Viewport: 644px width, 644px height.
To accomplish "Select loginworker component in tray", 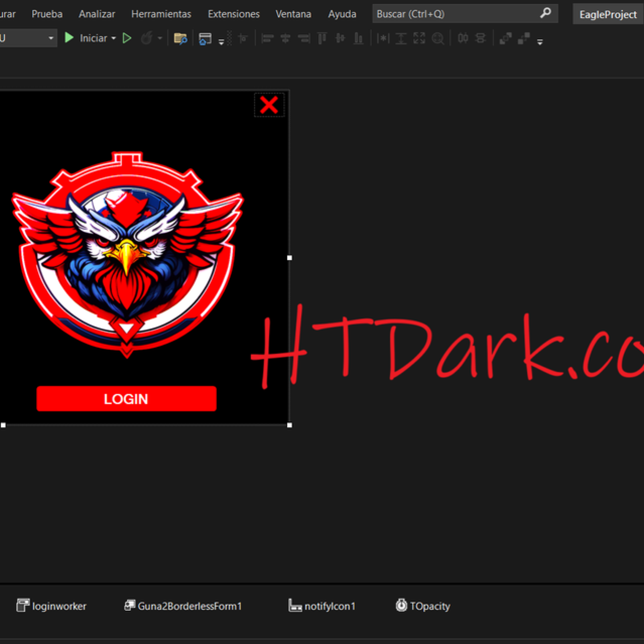I will pos(51,606).
